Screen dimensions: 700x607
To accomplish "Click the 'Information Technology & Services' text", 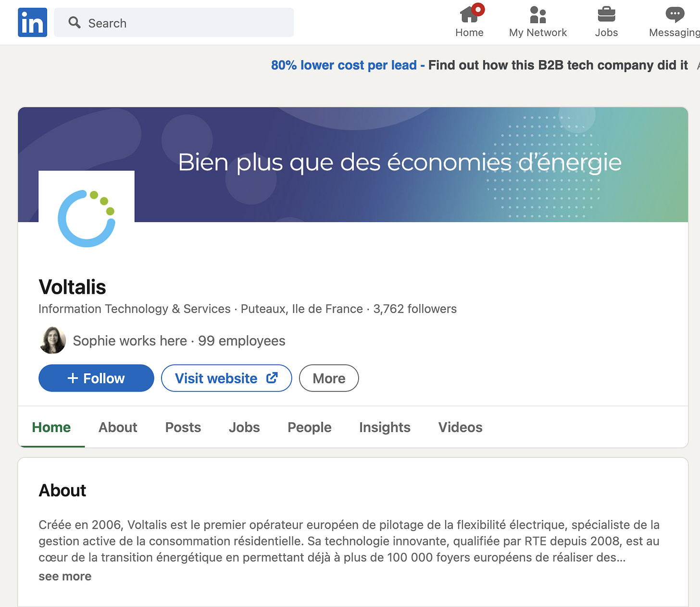I will [135, 309].
